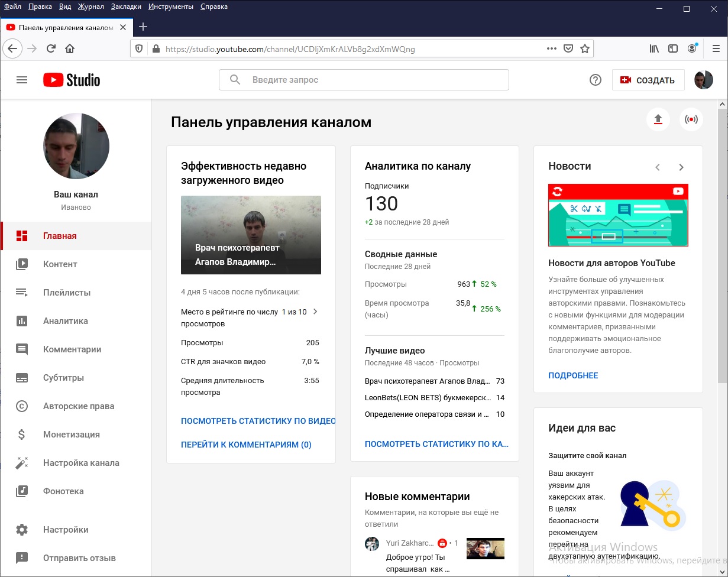Open the Закладки menu
The width and height of the screenshot is (728, 577).
click(x=126, y=7)
